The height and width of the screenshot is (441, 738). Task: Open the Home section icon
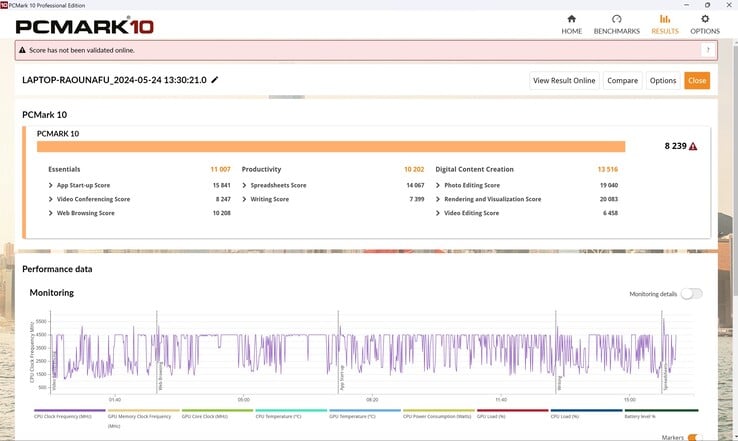(571, 19)
